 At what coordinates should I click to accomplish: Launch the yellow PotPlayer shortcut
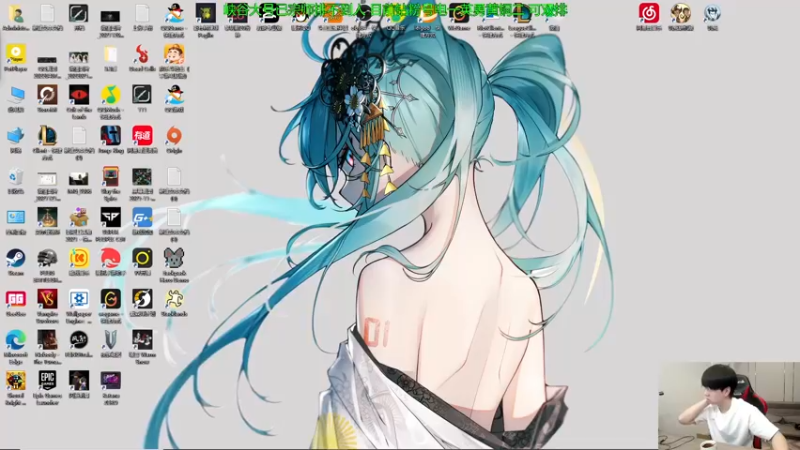(16, 54)
